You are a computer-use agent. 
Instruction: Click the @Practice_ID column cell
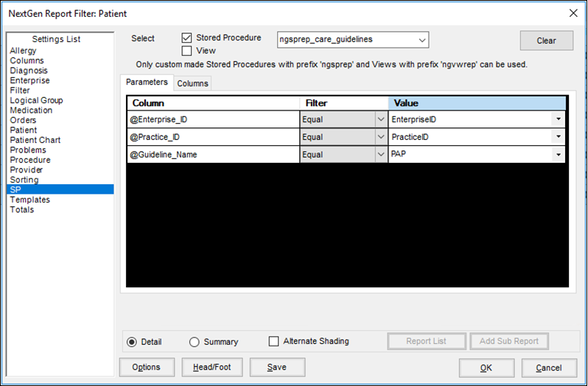coord(213,137)
